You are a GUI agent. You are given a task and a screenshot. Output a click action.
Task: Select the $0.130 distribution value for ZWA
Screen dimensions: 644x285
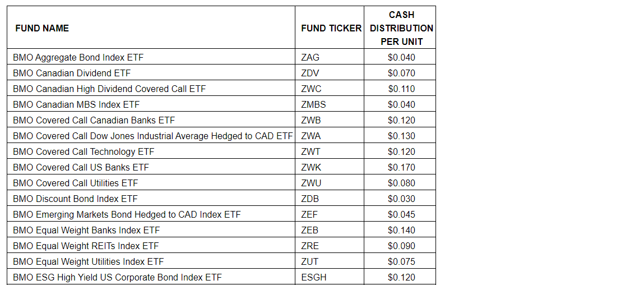(401, 136)
